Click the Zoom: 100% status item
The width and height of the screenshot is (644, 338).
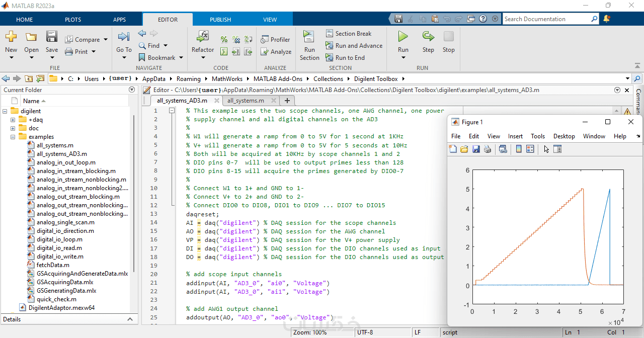click(x=310, y=332)
